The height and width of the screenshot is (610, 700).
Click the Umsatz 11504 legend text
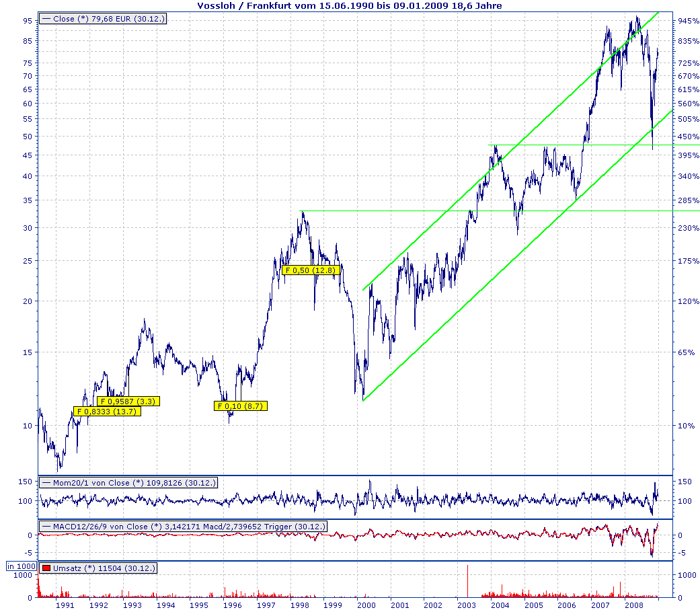104,568
